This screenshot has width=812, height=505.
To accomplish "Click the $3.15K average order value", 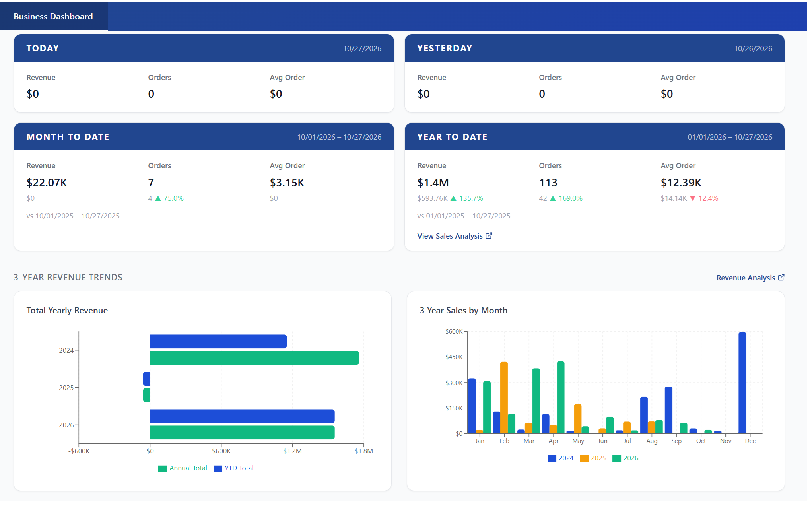I will [287, 183].
